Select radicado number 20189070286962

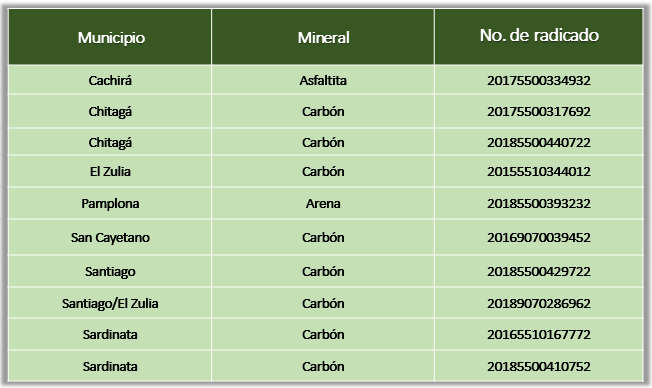pyautogui.click(x=539, y=303)
